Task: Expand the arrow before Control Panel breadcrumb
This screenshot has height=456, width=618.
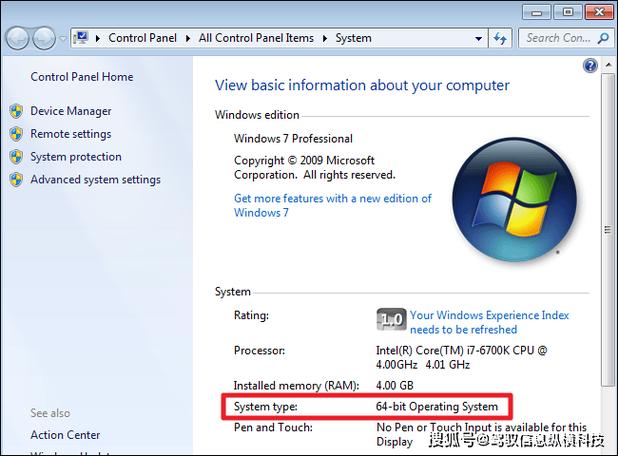Action: tap(98, 39)
